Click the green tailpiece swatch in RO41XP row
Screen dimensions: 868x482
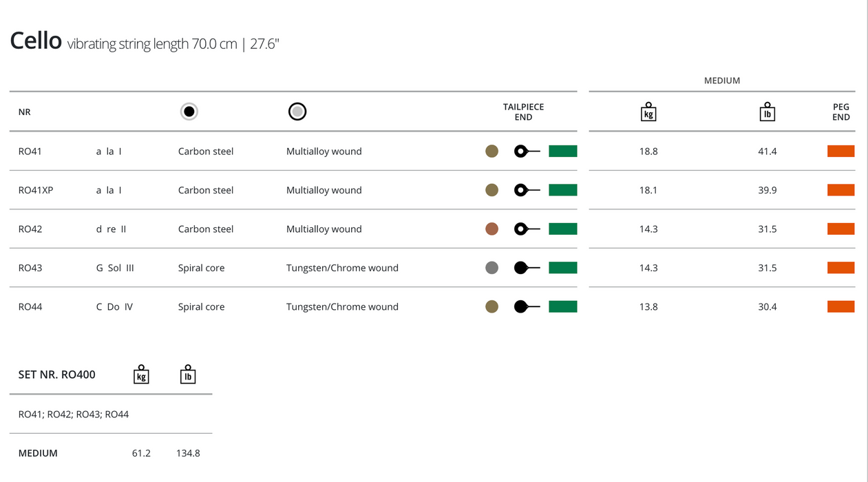562,190
